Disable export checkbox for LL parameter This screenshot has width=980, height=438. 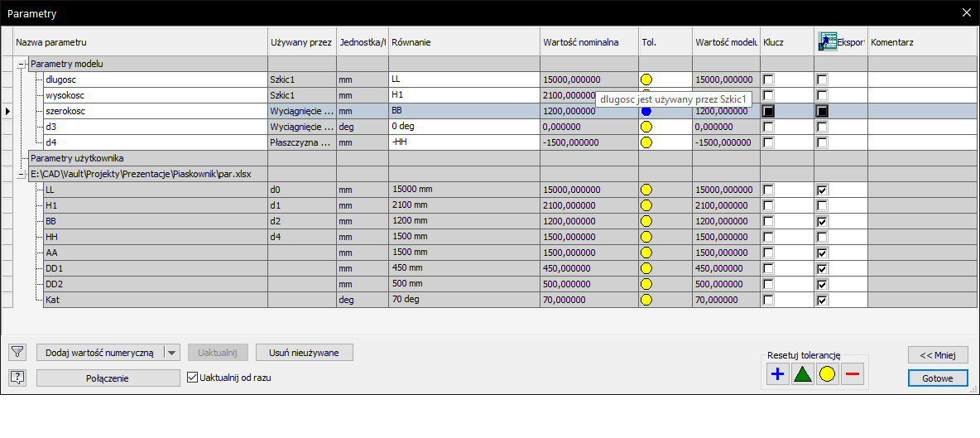click(822, 190)
